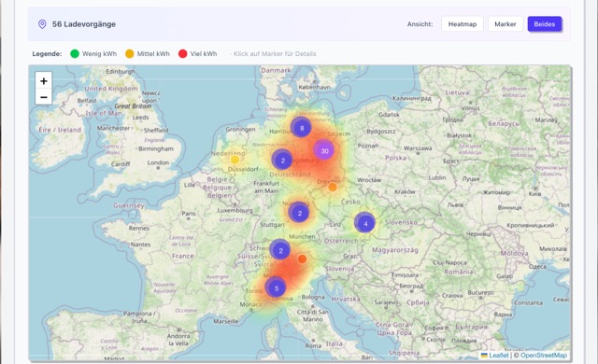Click the orange marker below München
The width and height of the screenshot is (598, 364).
pos(302,259)
